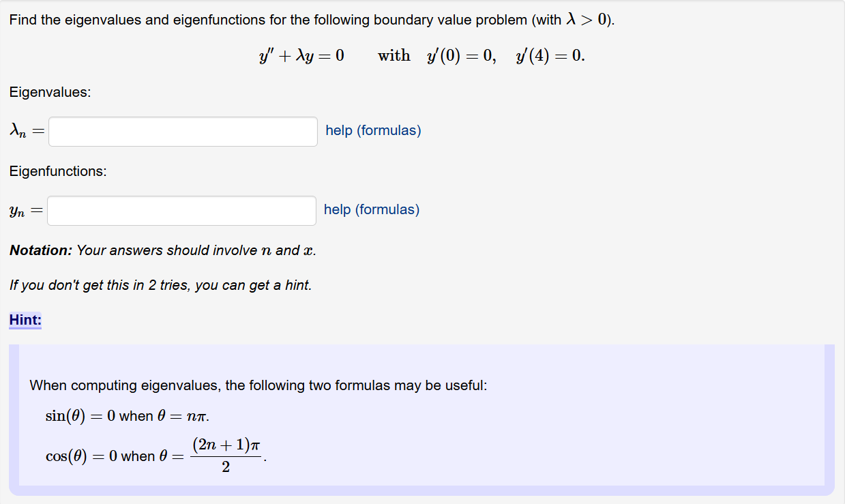Place cursor in the eigenvalues answer field
The height and width of the screenshot is (504, 845).
[x=181, y=131]
